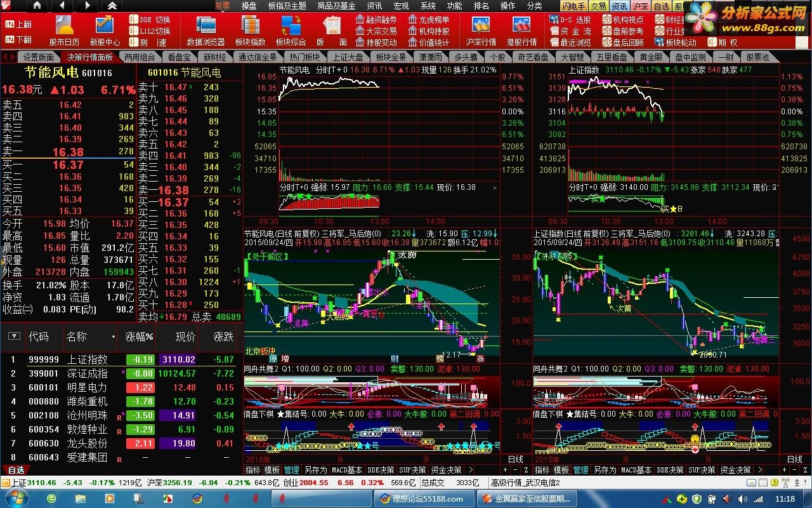This screenshot has width=812, height=508.
Task: Open 盘后回顾
Action: pyautogui.click(x=623, y=43)
